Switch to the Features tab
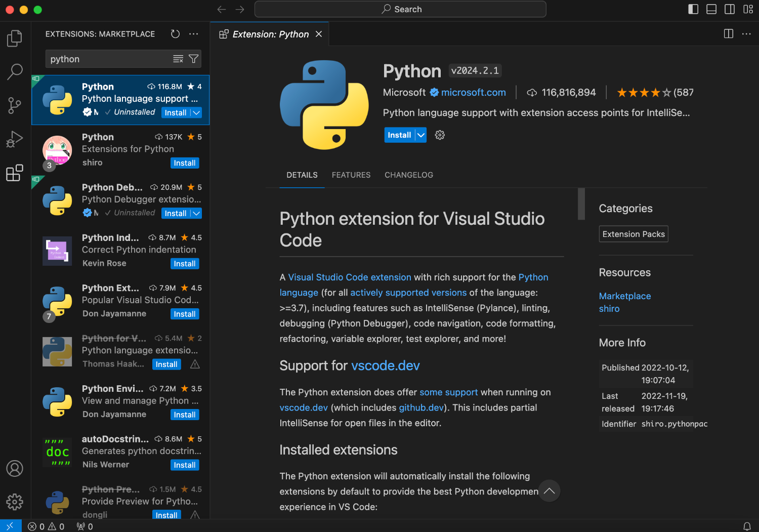This screenshot has height=532, width=759. click(351, 175)
